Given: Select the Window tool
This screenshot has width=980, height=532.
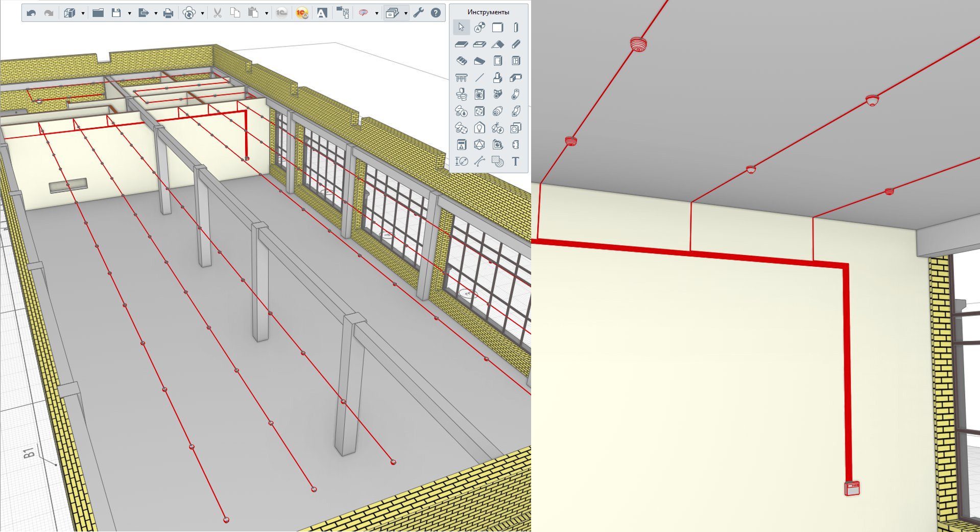Looking at the screenshot, I should click(x=516, y=61).
